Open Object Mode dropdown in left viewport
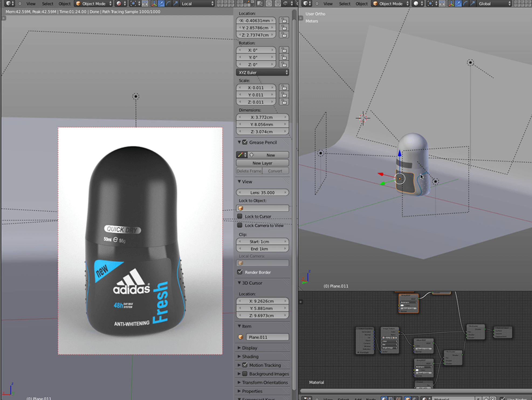 point(94,4)
